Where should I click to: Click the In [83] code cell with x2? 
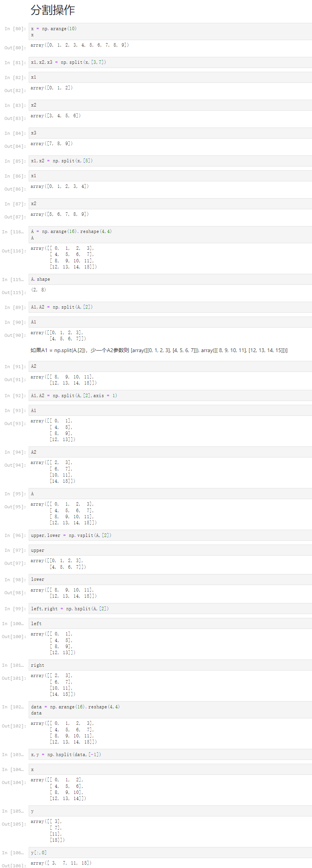170,105
